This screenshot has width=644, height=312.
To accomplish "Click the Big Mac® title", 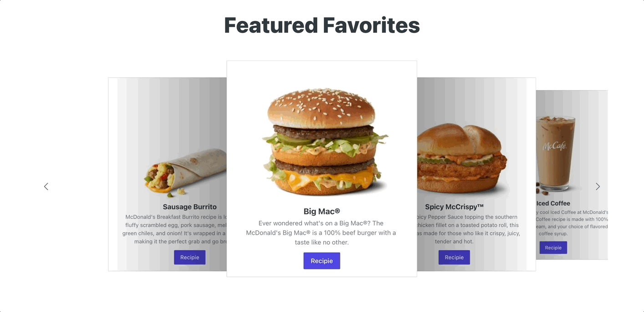I will (x=322, y=211).
